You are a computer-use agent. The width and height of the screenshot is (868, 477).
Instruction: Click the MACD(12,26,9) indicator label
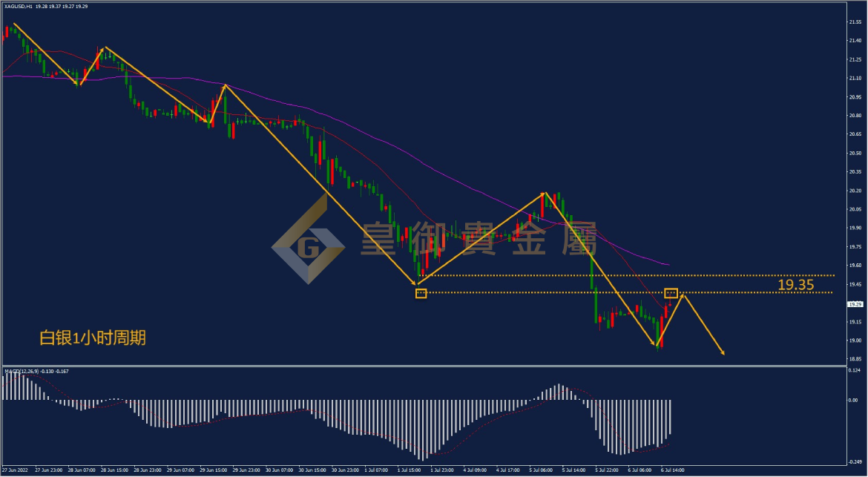point(20,371)
